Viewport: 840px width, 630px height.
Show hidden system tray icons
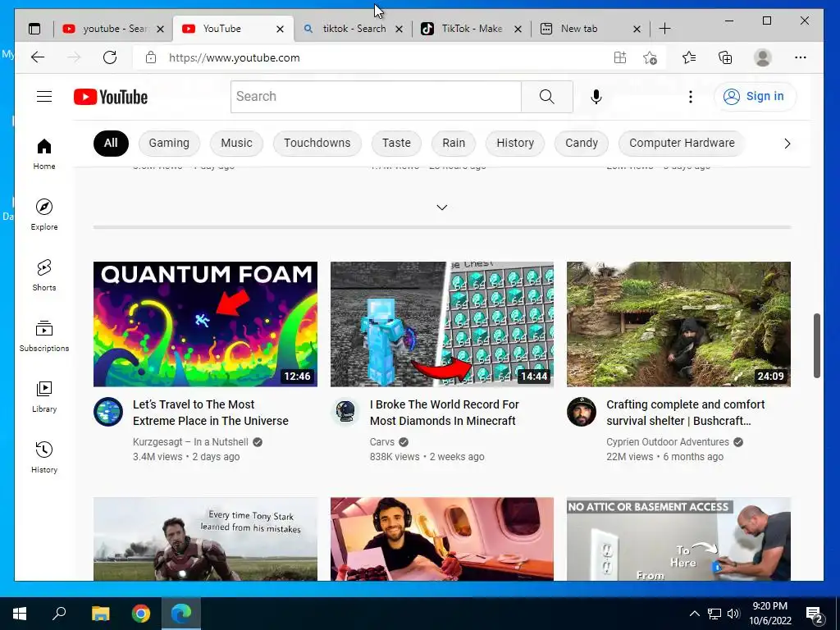click(x=694, y=614)
